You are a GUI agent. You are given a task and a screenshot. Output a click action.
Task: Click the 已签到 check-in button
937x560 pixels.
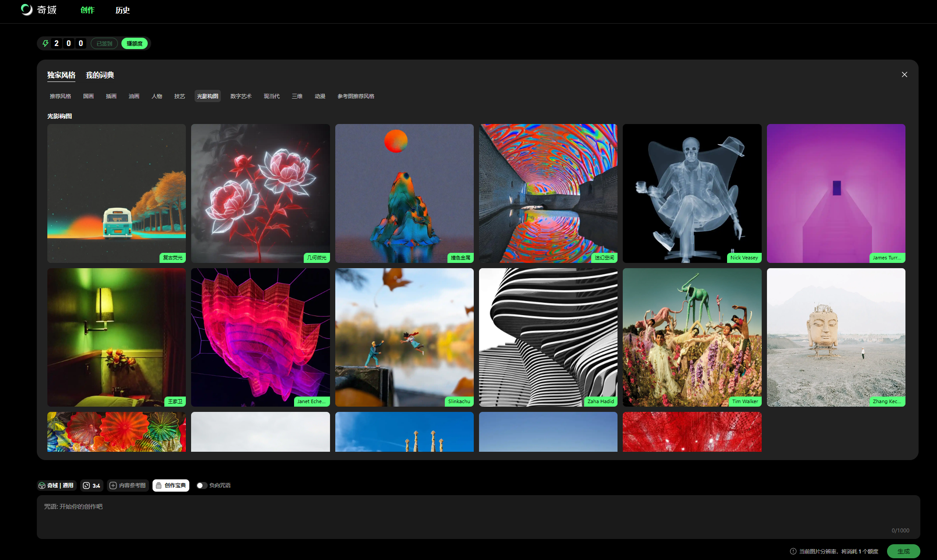(x=104, y=43)
